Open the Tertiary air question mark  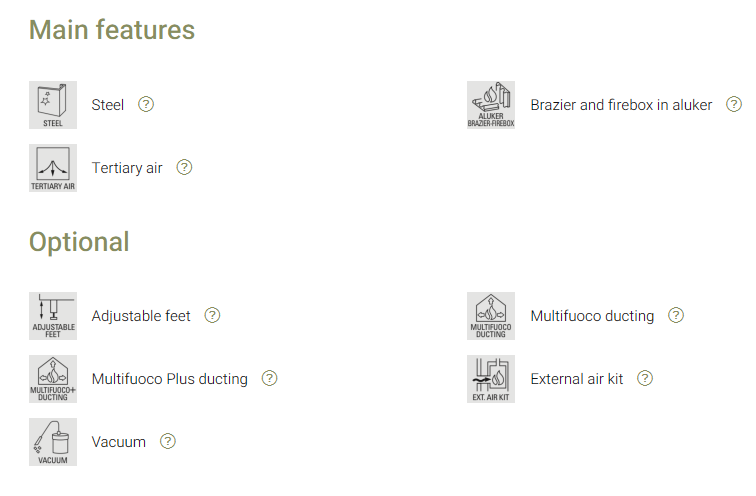tap(184, 167)
